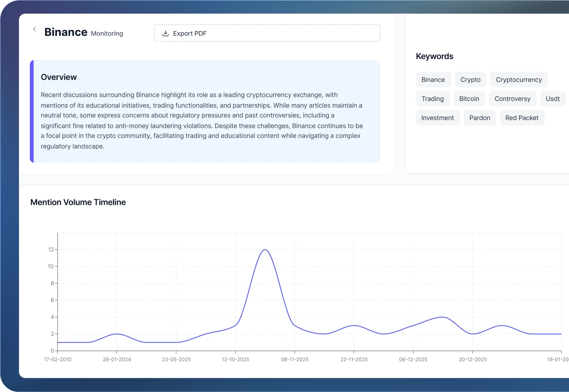
Task: Click the Cryptocurrency keyword chip
Action: tap(519, 80)
